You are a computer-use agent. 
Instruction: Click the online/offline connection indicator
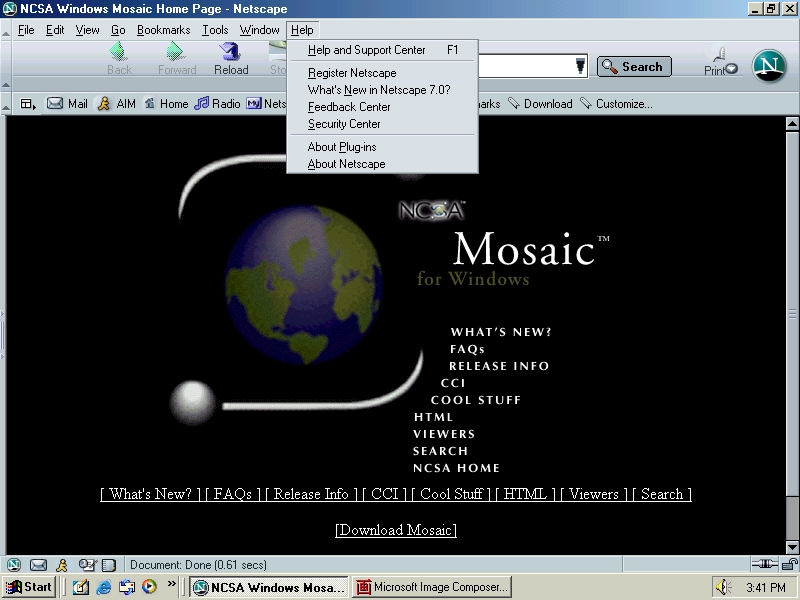tap(763, 565)
